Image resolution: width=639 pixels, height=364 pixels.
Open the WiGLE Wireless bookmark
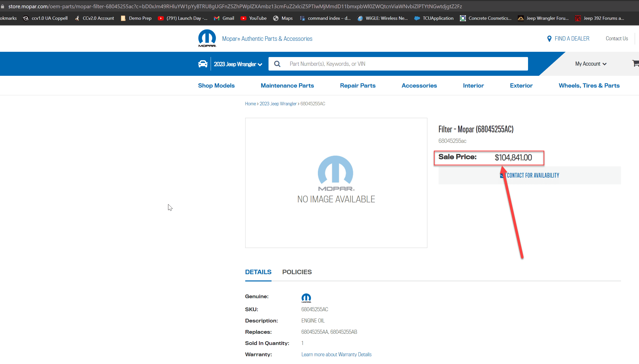pyautogui.click(x=382, y=18)
